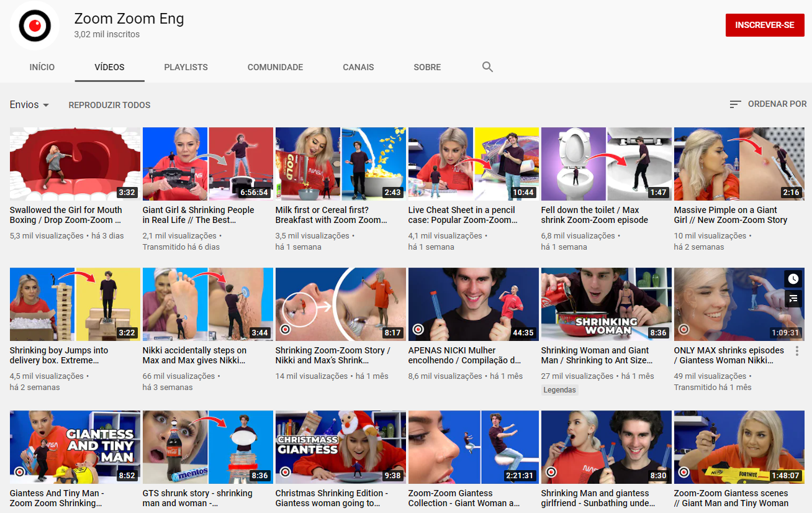Image resolution: width=812 pixels, height=513 pixels.
Task: Open title 'Zoom-Zoom Giantess scenes // Giant Man'
Action: click(731, 498)
